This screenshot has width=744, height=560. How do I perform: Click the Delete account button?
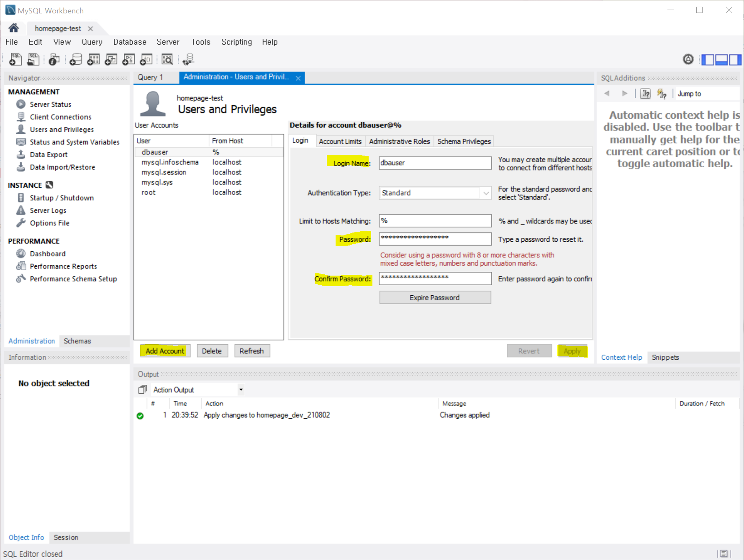click(212, 351)
